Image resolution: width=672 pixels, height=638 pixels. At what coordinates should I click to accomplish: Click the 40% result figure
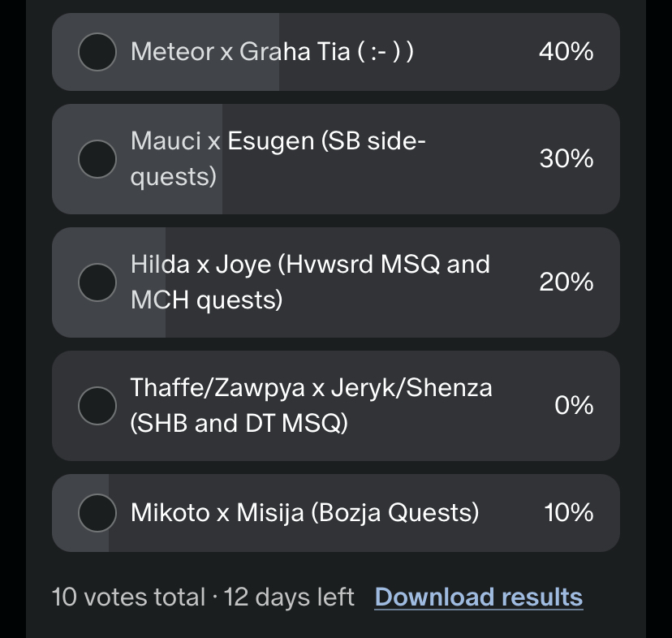pos(566,52)
